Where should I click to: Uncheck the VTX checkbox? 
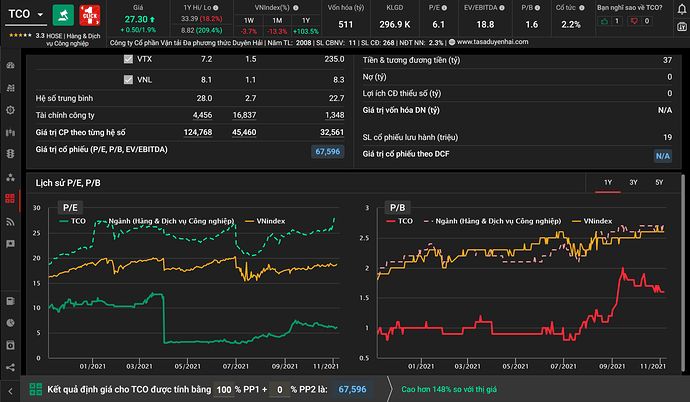click(128, 60)
